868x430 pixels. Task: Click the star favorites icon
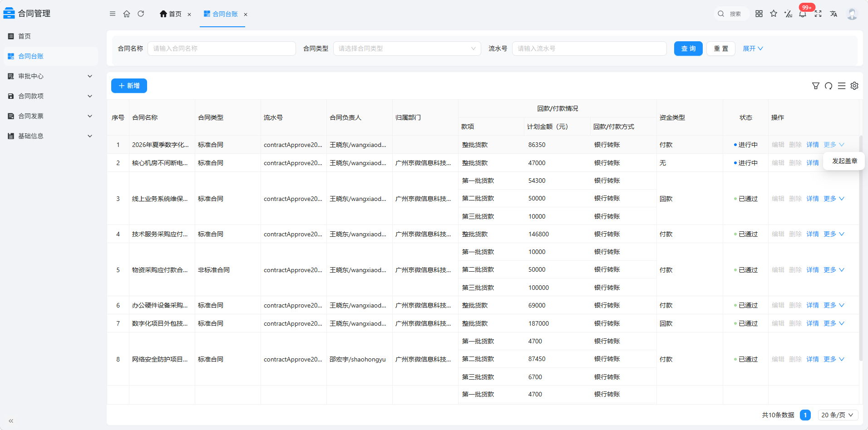coord(774,14)
